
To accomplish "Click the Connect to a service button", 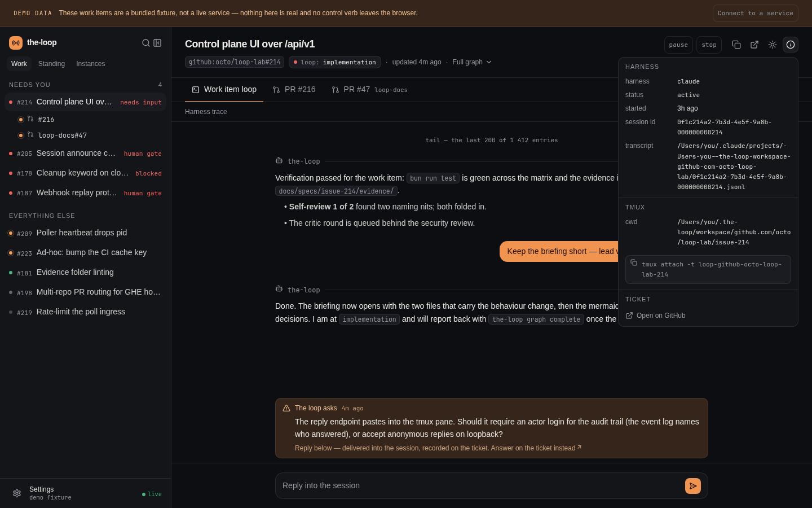I will click(x=756, y=13).
